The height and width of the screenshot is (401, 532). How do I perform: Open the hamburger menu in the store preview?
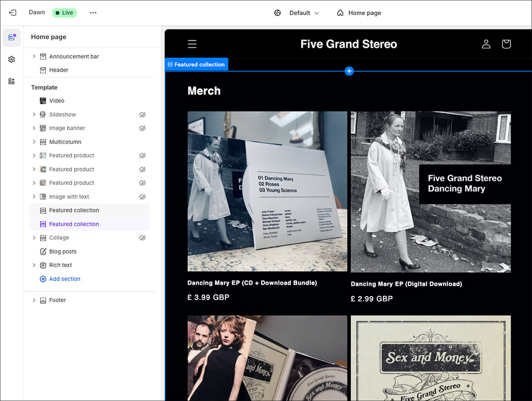pyautogui.click(x=192, y=44)
